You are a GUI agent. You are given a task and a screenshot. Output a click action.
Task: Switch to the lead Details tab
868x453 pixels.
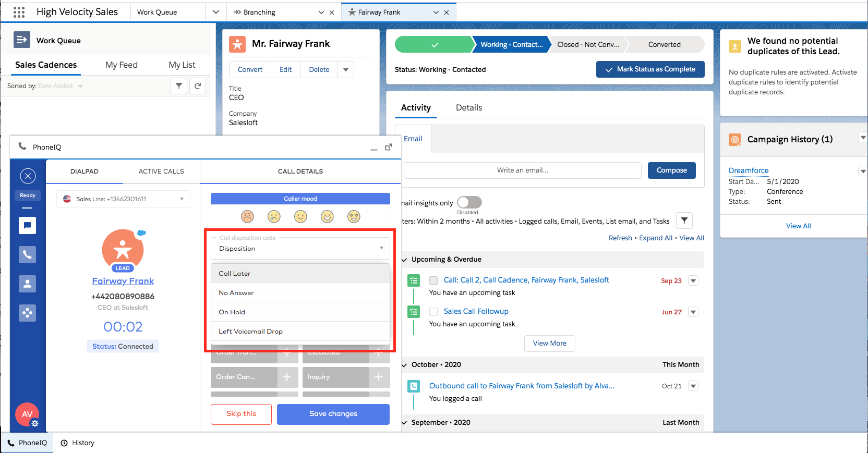click(x=469, y=107)
